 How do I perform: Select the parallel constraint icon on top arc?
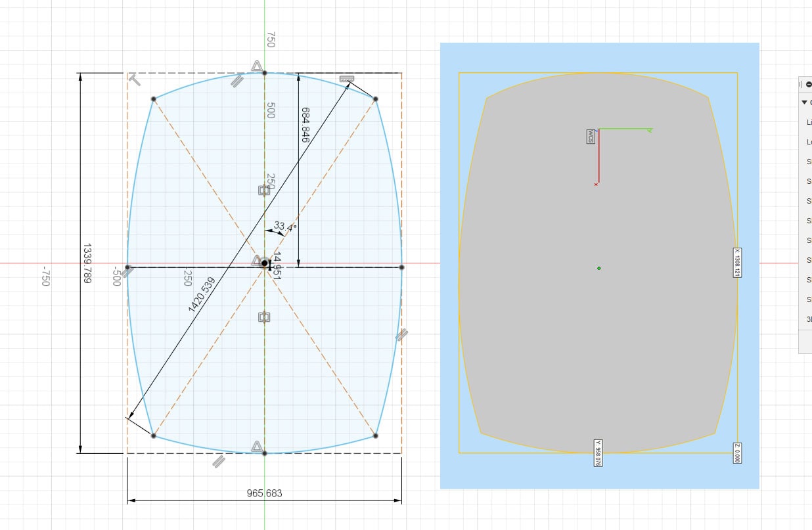pyautogui.click(x=237, y=81)
